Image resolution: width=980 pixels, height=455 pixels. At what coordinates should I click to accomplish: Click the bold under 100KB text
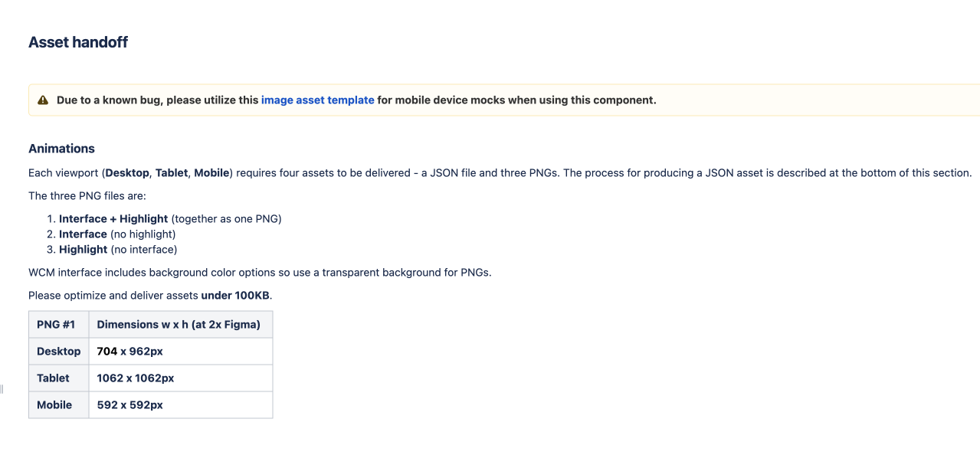tap(235, 296)
